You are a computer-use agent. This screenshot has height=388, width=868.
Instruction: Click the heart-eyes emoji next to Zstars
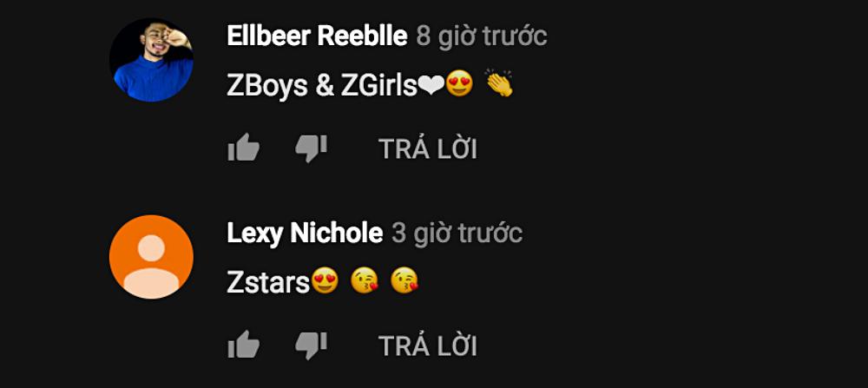[325, 280]
